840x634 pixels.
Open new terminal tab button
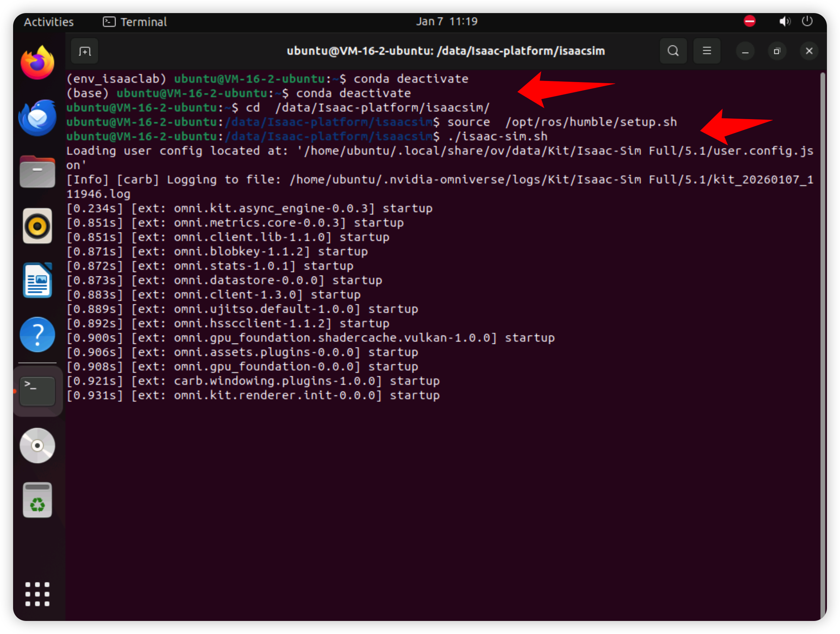click(84, 51)
